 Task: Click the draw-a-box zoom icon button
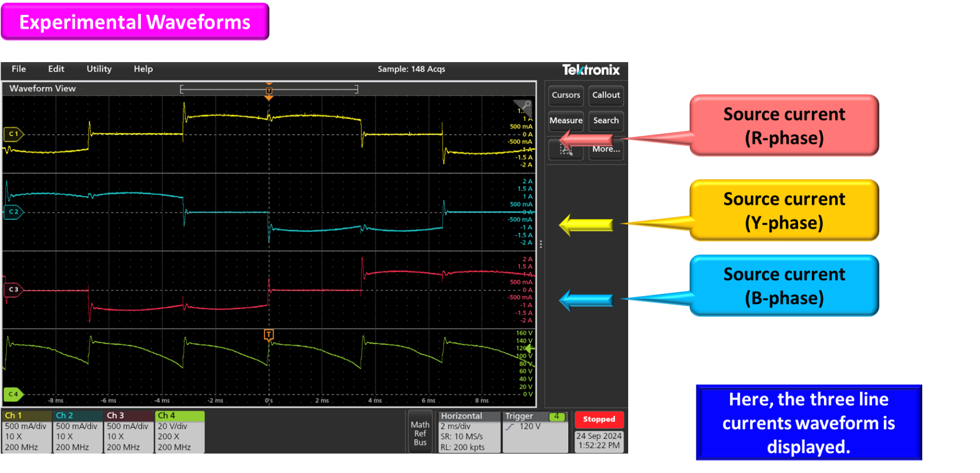565,149
